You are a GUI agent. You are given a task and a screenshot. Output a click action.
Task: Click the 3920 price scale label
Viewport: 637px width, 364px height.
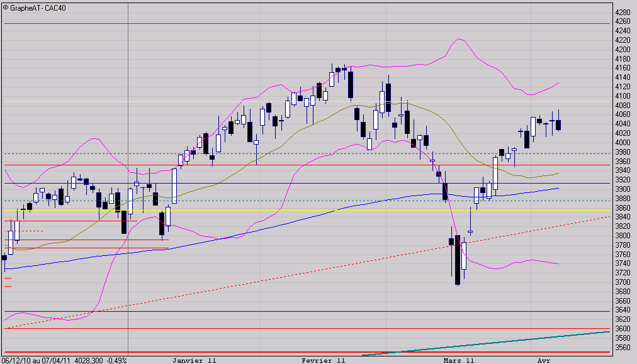pos(623,180)
